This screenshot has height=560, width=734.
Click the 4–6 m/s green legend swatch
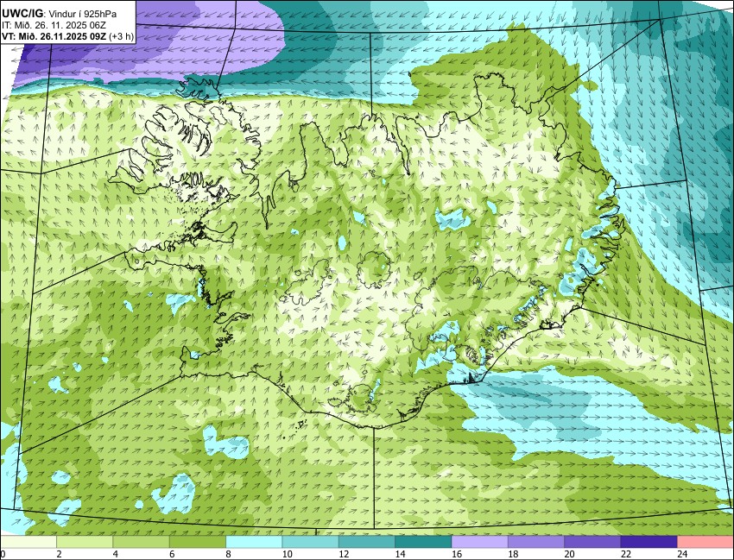coord(141,542)
